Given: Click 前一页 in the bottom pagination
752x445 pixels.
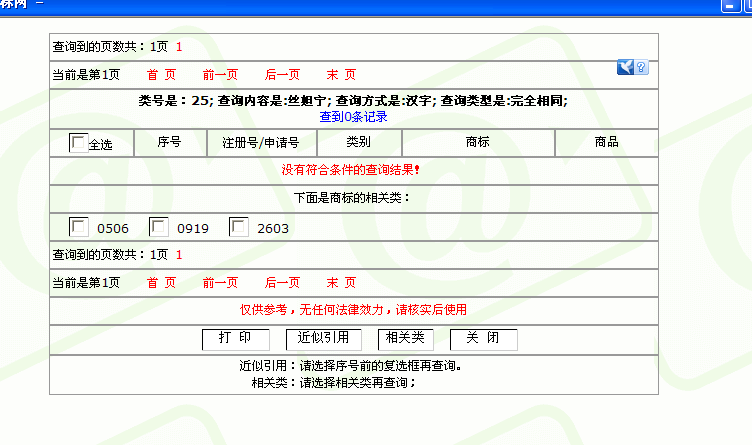Looking at the screenshot, I should click(220, 283).
